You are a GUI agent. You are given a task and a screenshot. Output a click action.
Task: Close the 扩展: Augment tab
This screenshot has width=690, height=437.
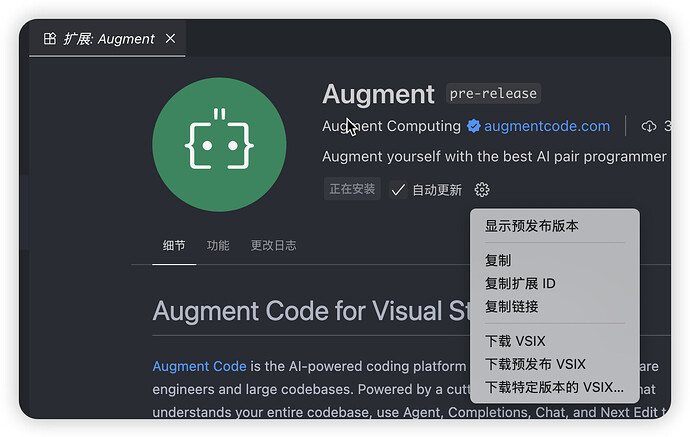point(170,39)
